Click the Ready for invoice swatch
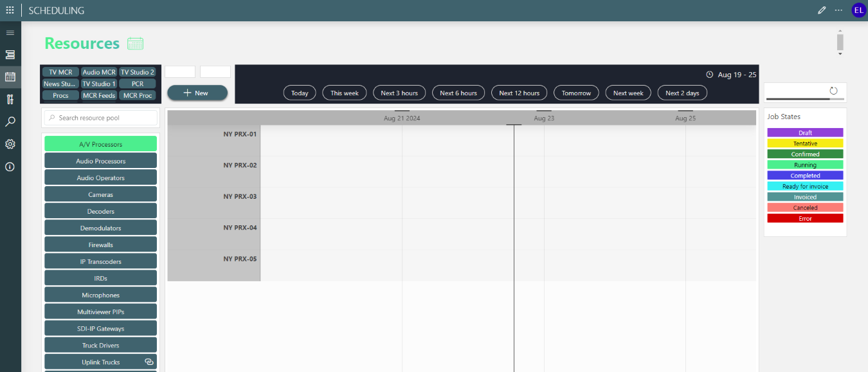This screenshot has height=372, width=868. pyautogui.click(x=805, y=186)
